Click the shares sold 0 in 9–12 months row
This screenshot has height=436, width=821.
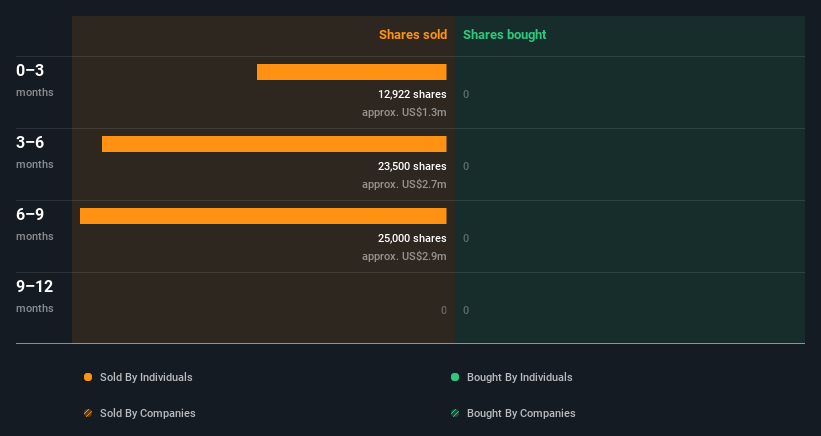pos(443,310)
